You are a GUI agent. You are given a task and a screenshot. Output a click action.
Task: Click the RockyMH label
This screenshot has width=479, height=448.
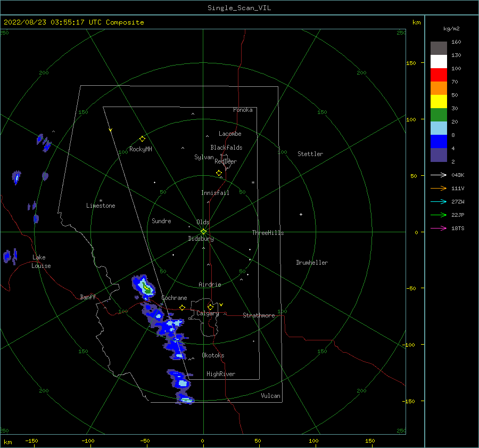pos(141,149)
